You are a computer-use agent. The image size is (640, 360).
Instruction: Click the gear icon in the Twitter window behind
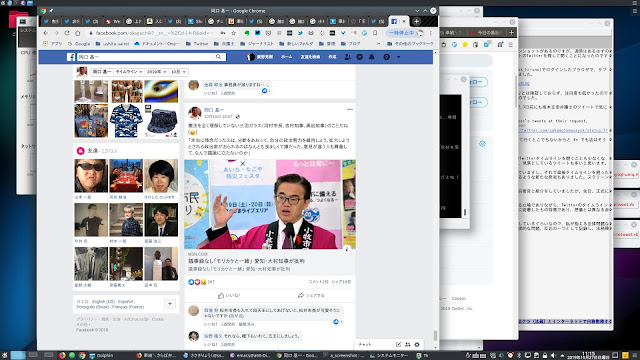[482, 144]
